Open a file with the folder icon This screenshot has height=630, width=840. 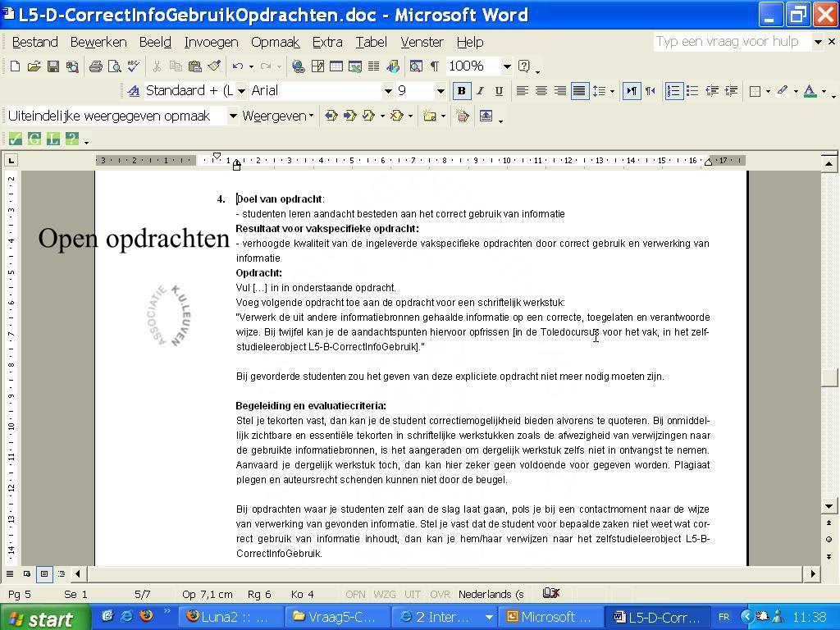click(34, 66)
